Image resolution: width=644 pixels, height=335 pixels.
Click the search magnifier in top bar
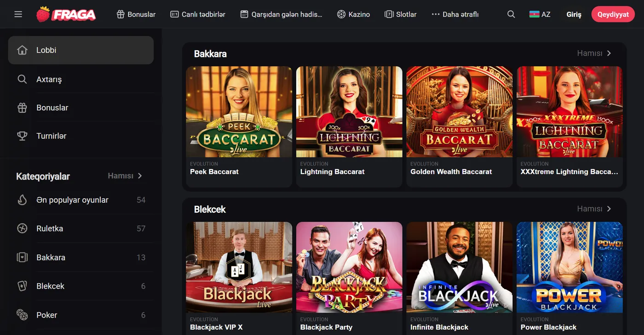pyautogui.click(x=511, y=14)
